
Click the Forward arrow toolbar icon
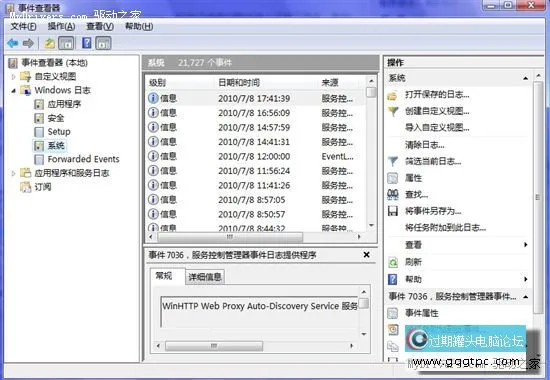[x=28, y=43]
